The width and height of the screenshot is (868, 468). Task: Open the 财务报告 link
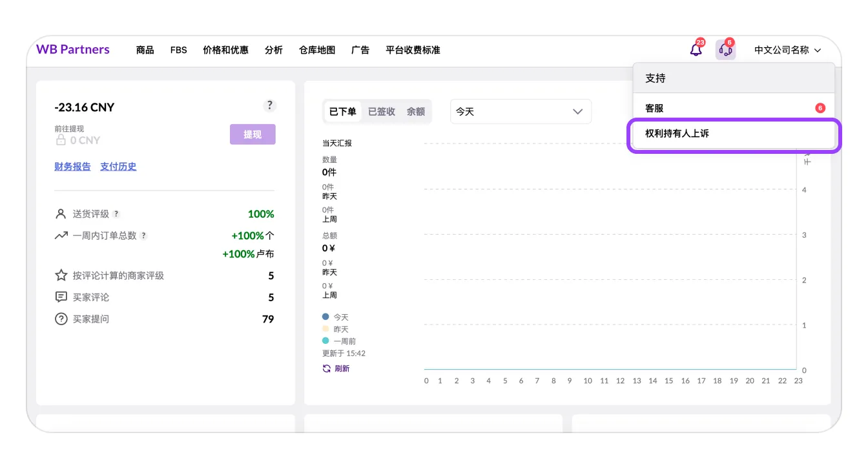(72, 167)
